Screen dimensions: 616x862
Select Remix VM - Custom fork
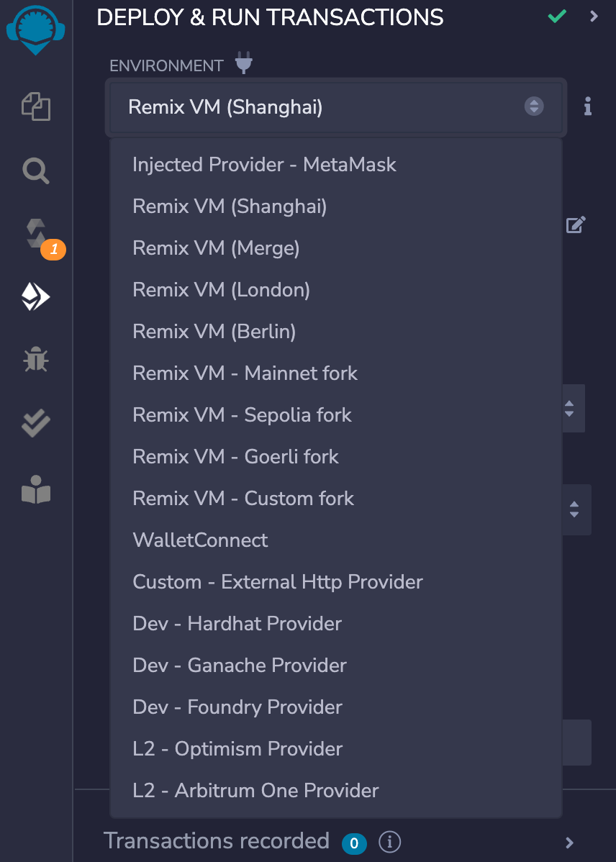pos(336,499)
